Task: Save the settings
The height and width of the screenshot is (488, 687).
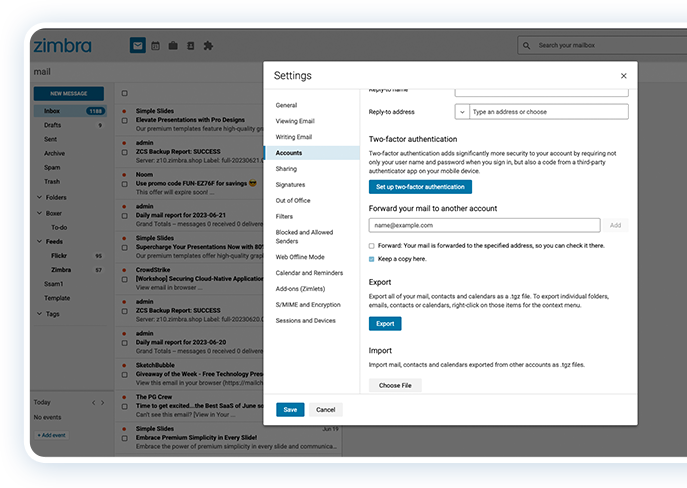Action: (x=290, y=410)
